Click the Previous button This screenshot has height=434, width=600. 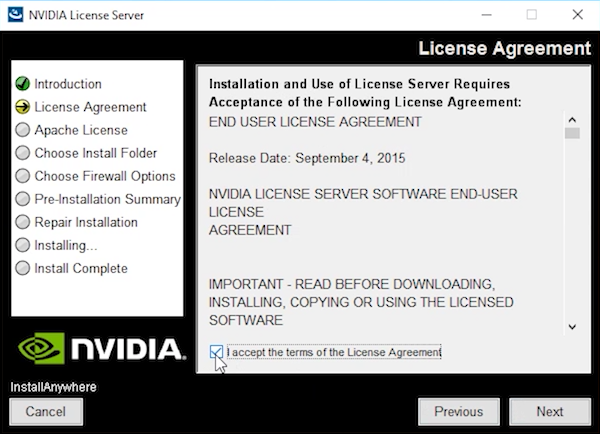[x=459, y=411]
